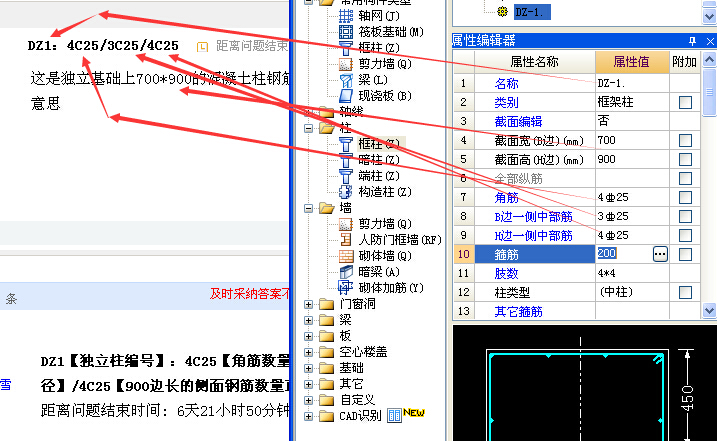Click the 截面高 value cell 900
This screenshot has height=441, width=717.
coord(632,159)
